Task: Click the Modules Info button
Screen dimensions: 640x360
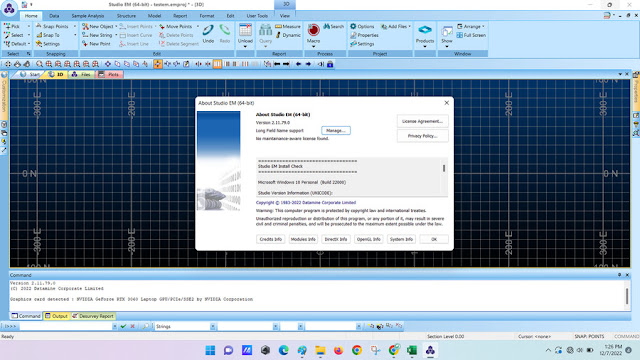Action: 303,239
